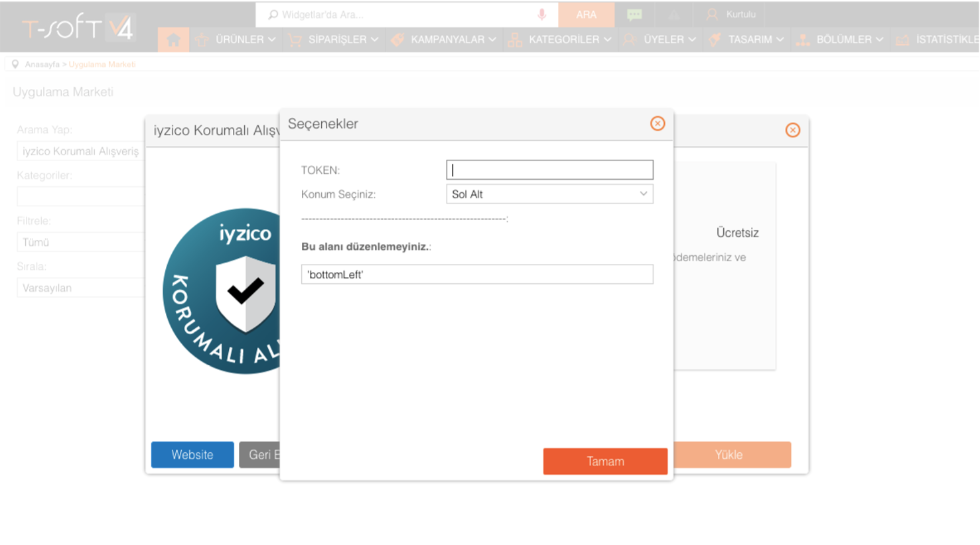Screen dimensions: 980x545
Task: Close the iyzico app details popup
Action: tap(792, 130)
